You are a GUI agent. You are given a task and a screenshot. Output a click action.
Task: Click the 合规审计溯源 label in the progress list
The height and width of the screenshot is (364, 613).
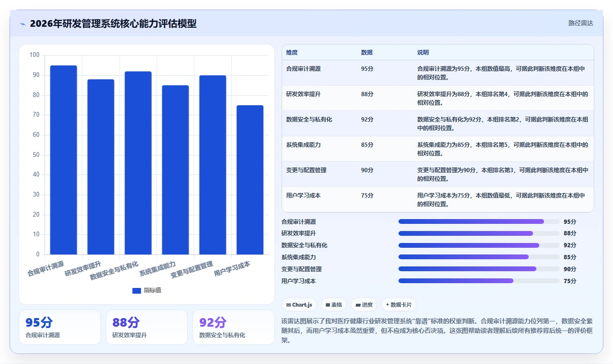coord(299,222)
